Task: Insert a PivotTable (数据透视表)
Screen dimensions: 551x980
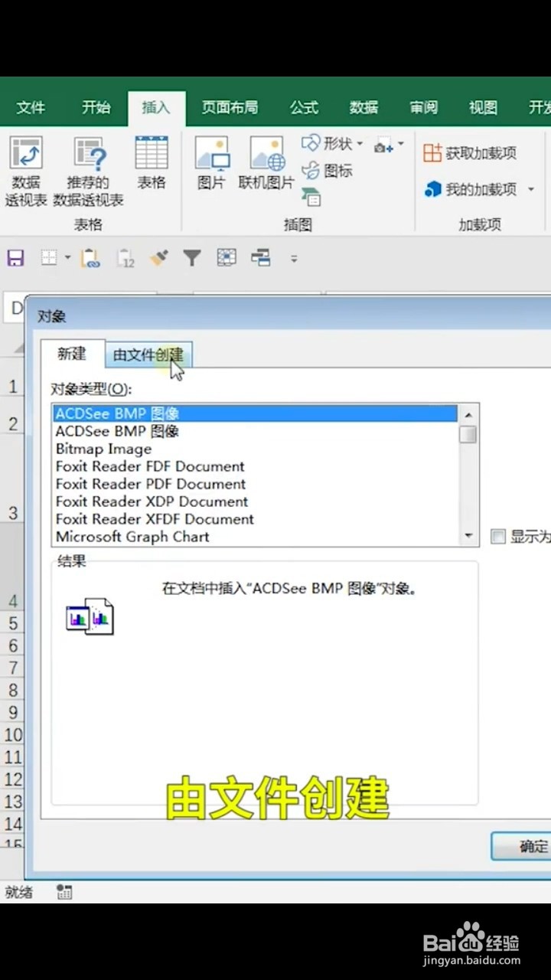Action: pos(26,171)
